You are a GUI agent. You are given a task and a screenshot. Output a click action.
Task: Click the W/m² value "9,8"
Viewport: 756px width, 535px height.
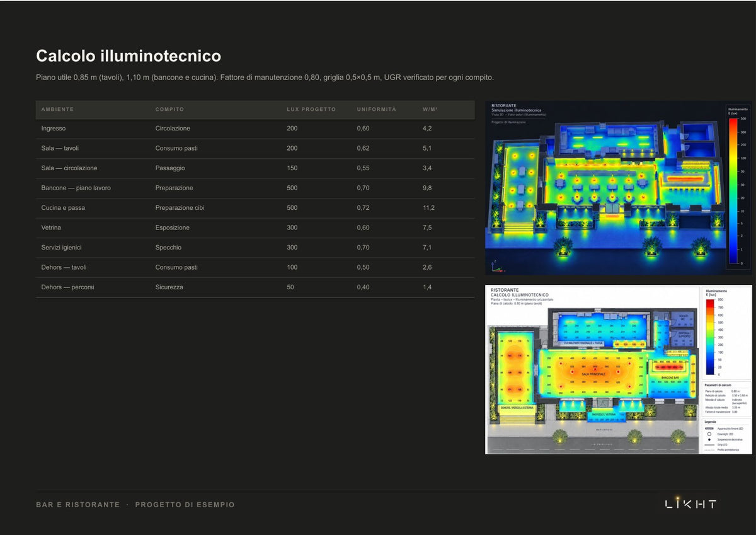[428, 188]
